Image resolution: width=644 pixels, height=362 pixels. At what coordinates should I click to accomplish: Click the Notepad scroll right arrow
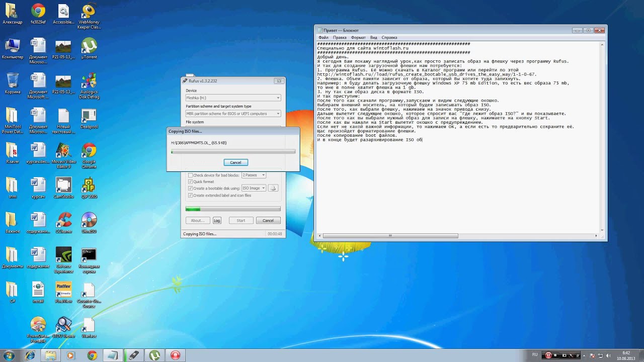(596, 236)
